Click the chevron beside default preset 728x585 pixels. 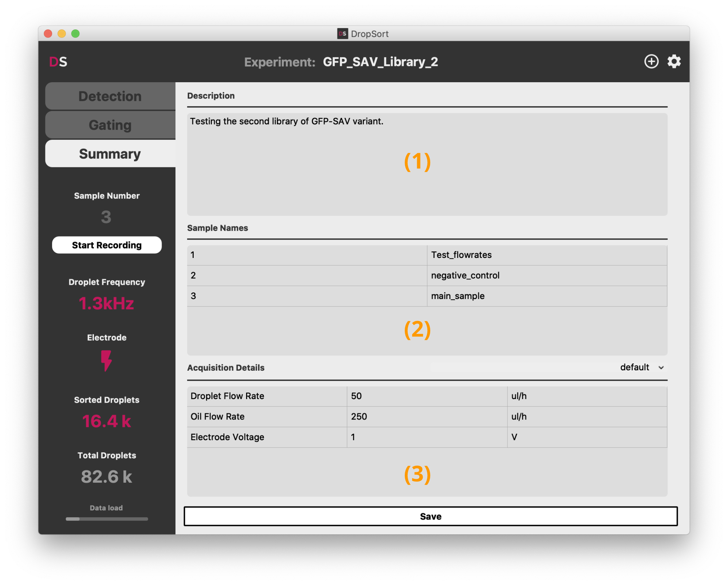tap(661, 368)
